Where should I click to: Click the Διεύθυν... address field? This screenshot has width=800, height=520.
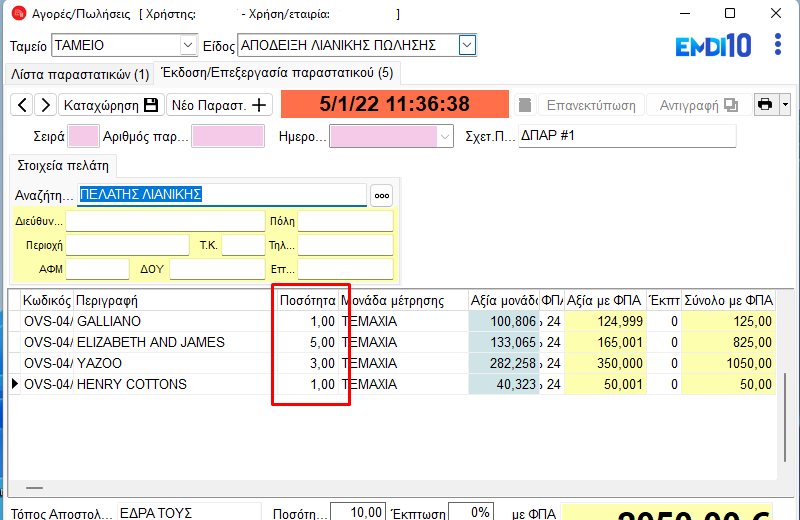pos(165,221)
